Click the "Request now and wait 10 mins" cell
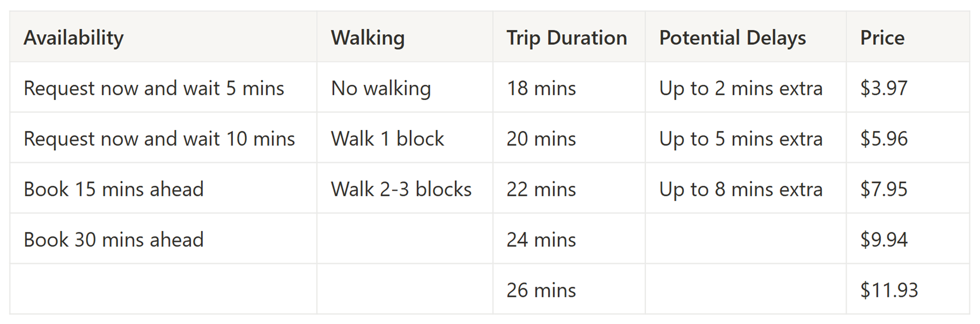Screen dimensions: 980x324 159,139
